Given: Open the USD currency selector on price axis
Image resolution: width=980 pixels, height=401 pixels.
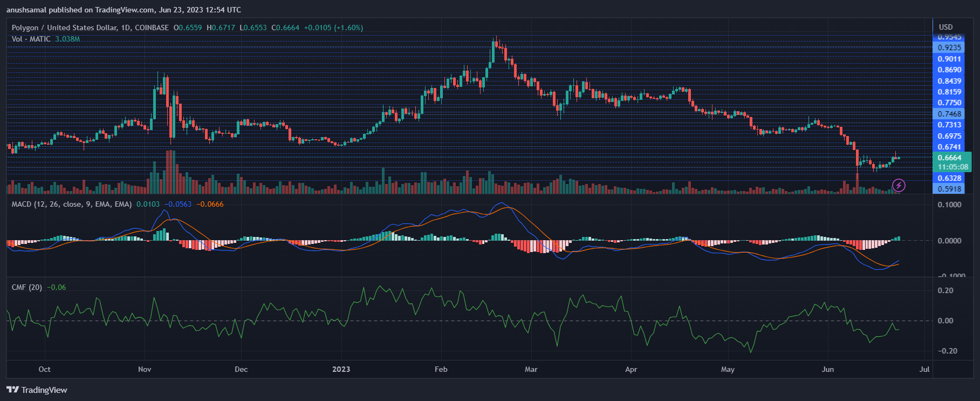Looking at the screenshot, I should click(945, 27).
